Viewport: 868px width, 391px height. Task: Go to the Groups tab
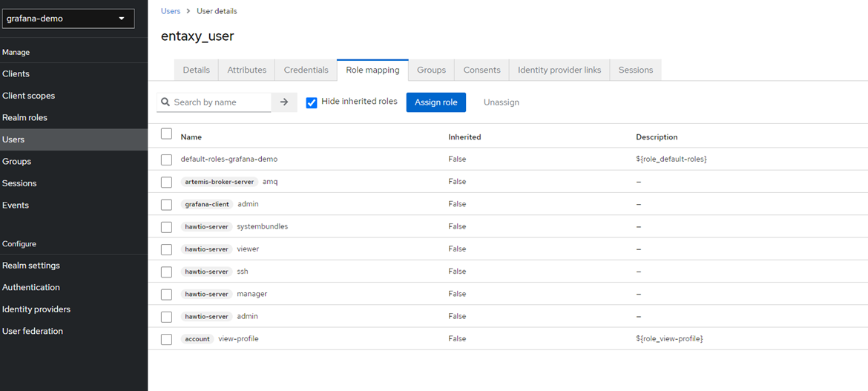pyautogui.click(x=431, y=70)
